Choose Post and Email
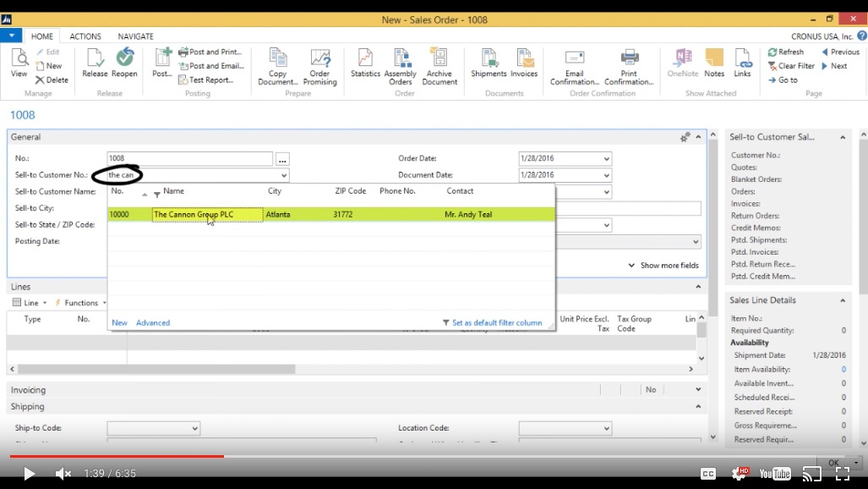 coord(211,65)
